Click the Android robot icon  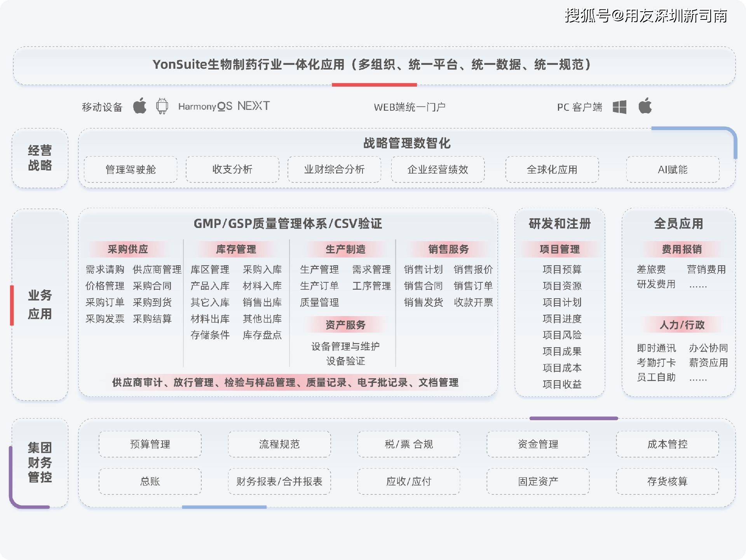[162, 106]
